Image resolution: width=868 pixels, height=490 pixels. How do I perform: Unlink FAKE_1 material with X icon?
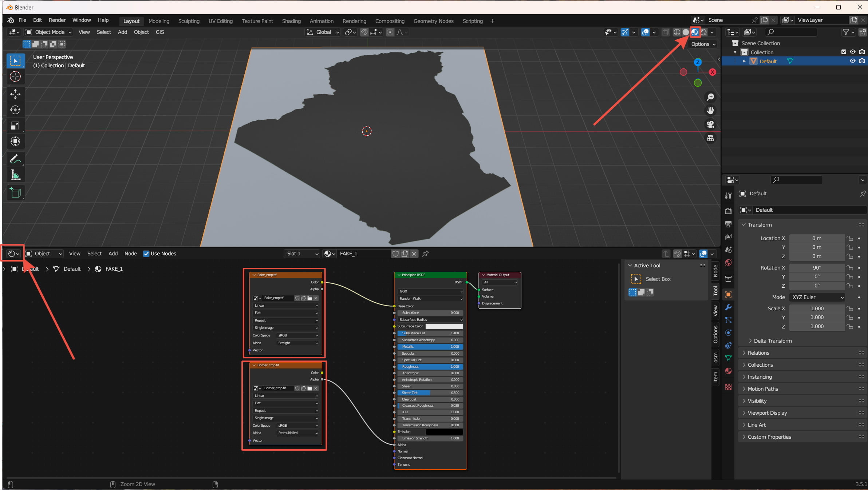(x=414, y=254)
